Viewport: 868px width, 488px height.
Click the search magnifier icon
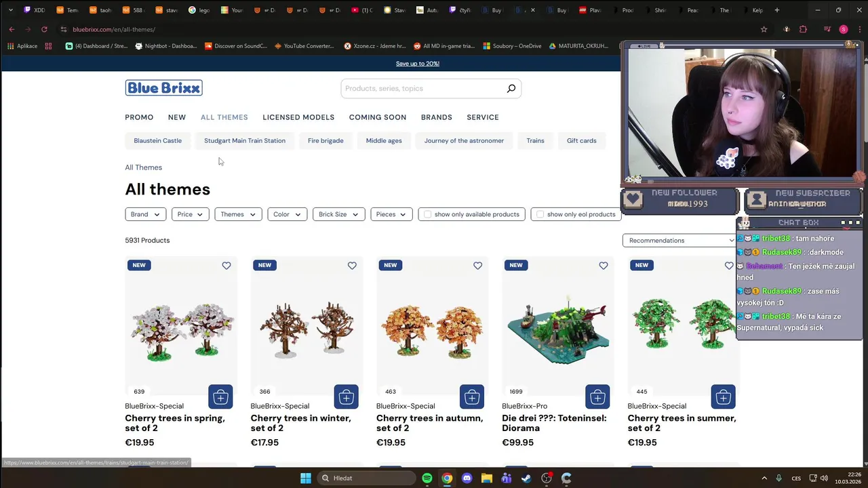[x=511, y=88]
